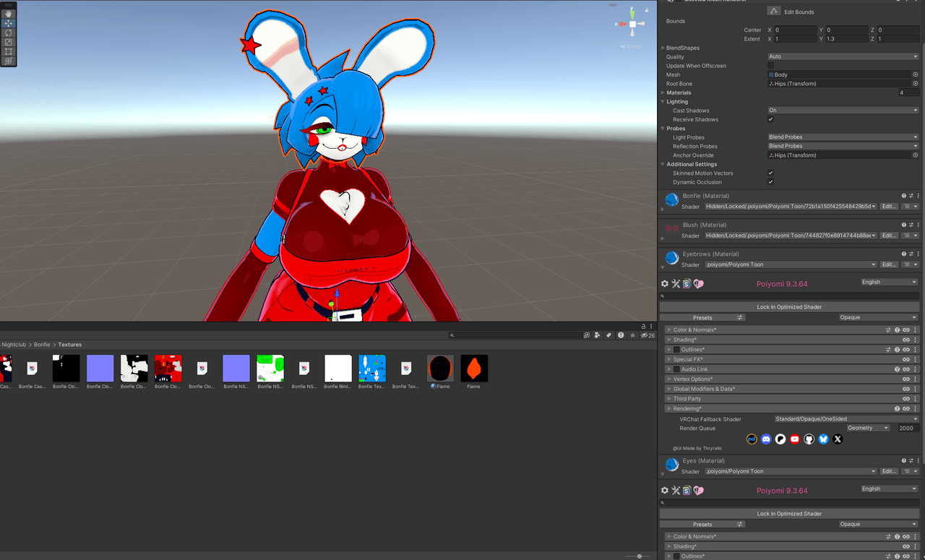This screenshot has height=560, width=925.
Task: Select the Rotate tool in scene toolbar
Action: coord(9,33)
